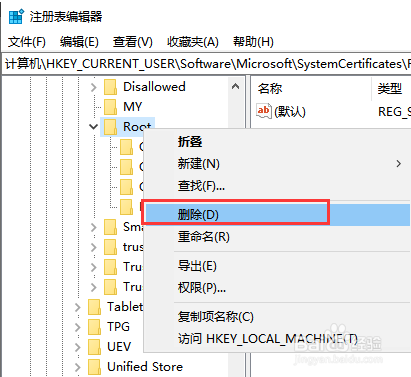This screenshot has width=411, height=377.
Task: Select the Unified Store folder icon
Action: click(94, 367)
